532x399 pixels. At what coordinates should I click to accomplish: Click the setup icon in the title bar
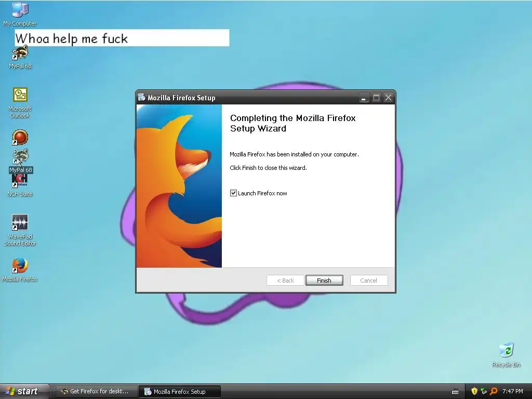[141, 97]
